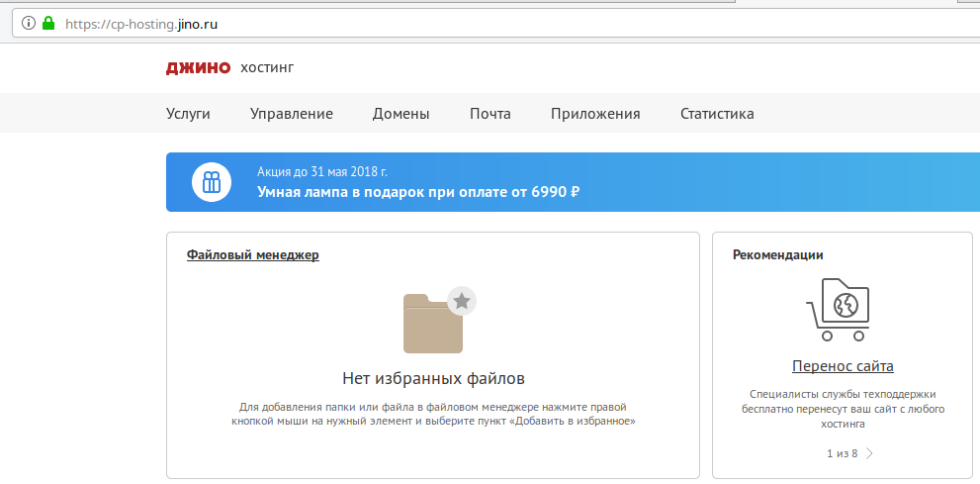Open the хостинг link beside the logo
This screenshot has height=484, width=980.
(267, 68)
